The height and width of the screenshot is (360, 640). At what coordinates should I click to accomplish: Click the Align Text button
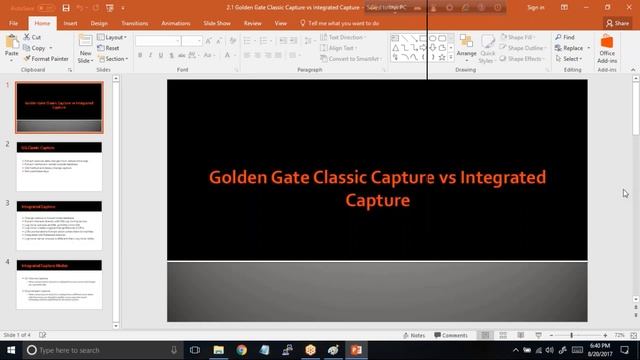click(338, 48)
